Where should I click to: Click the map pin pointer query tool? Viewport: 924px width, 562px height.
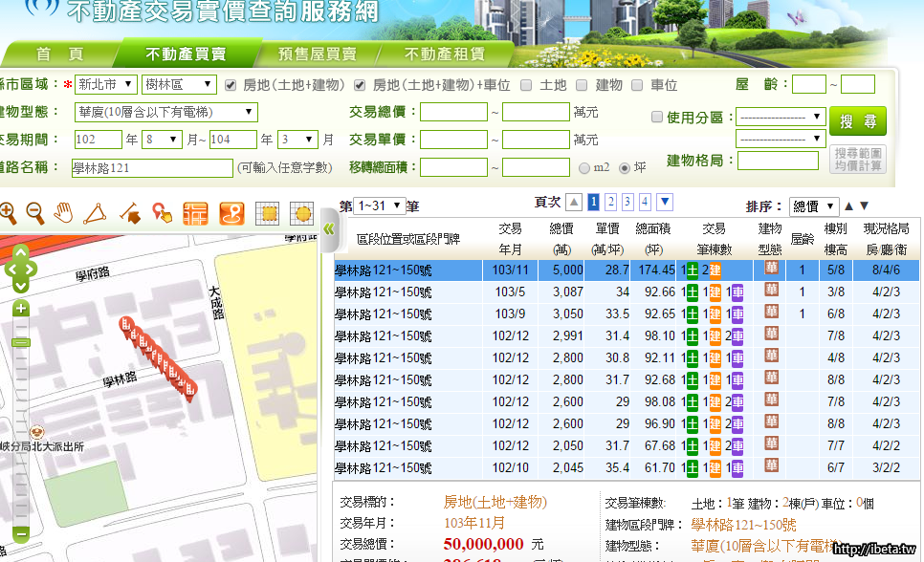tap(162, 212)
